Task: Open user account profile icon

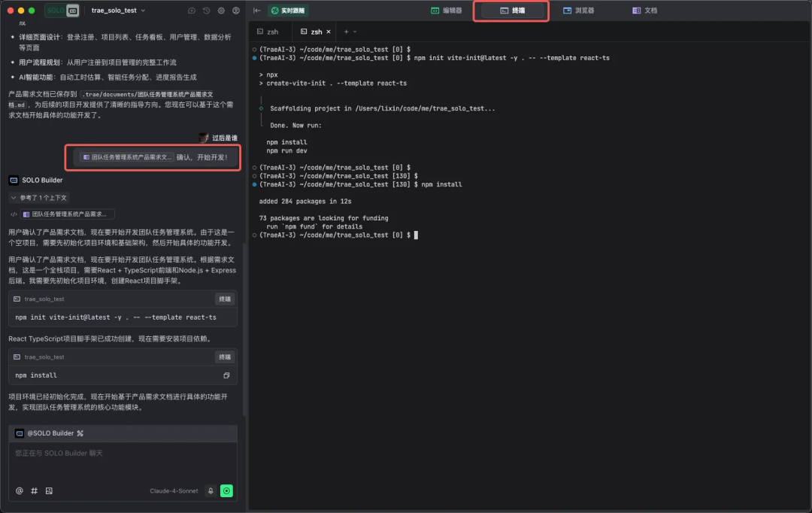Action: (x=236, y=11)
